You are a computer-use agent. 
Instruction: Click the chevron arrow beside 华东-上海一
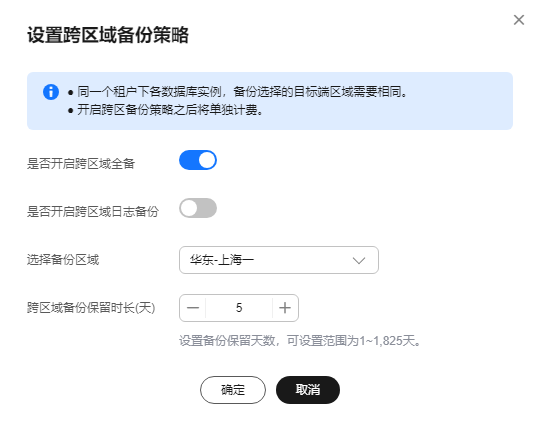359,260
